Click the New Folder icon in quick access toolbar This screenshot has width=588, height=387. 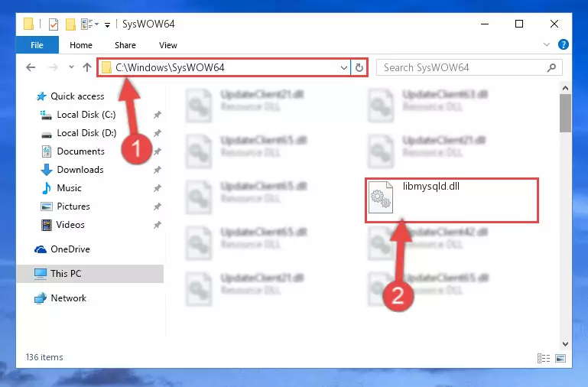tap(70, 24)
